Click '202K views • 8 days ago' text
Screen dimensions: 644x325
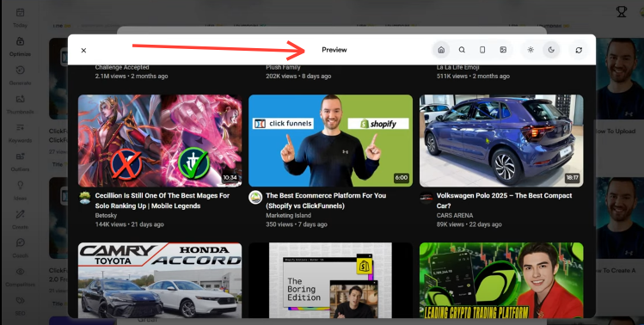298,76
